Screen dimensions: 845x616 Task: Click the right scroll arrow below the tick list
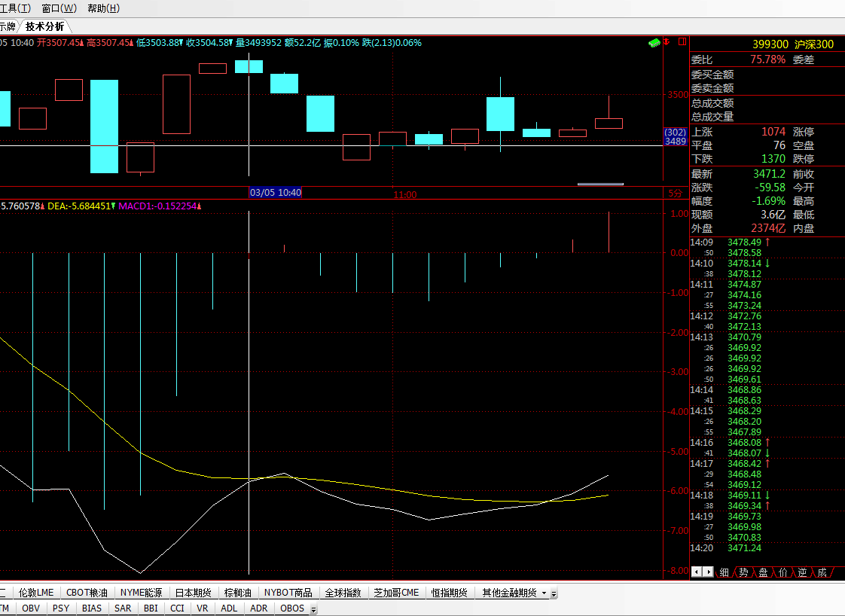coord(707,572)
